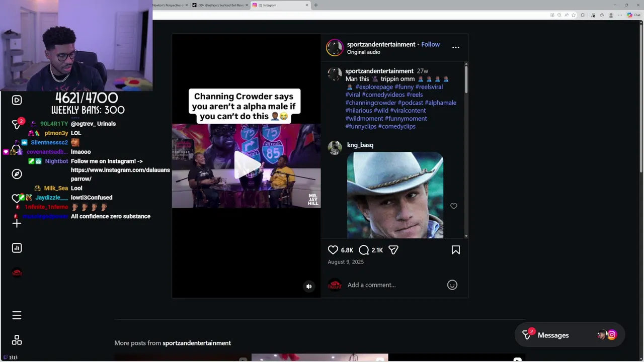
Task: Open Messages icon in Instagram sidebar
Action: [x=17, y=124]
